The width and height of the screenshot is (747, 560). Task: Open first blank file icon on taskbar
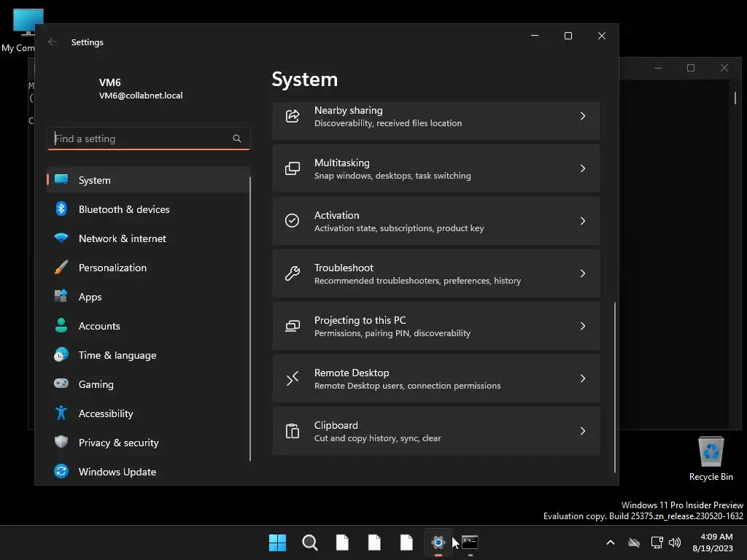pyautogui.click(x=342, y=542)
